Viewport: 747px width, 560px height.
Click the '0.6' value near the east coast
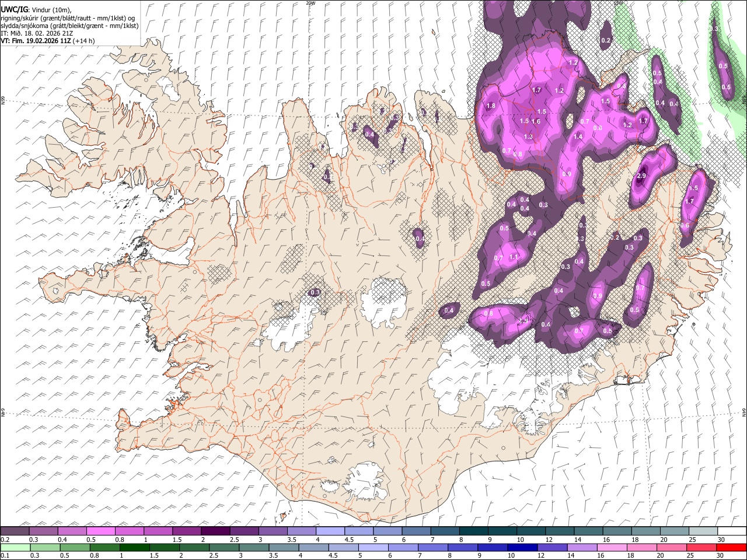[x=685, y=226]
